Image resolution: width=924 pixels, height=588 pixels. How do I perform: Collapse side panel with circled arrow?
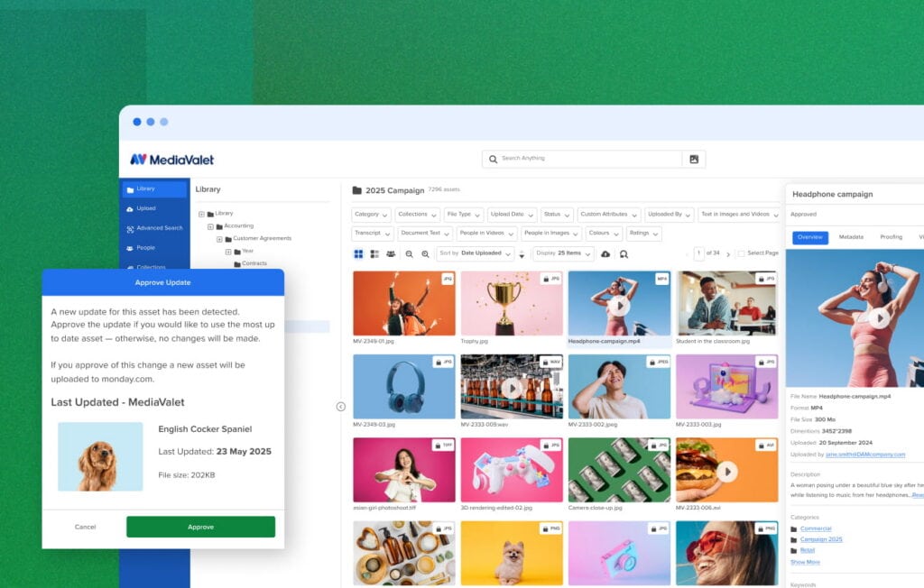point(340,407)
